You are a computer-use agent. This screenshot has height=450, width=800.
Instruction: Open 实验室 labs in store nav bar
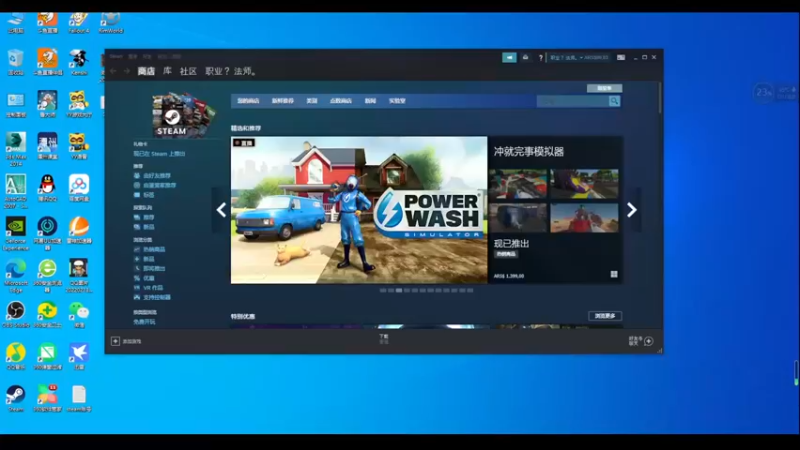click(397, 101)
